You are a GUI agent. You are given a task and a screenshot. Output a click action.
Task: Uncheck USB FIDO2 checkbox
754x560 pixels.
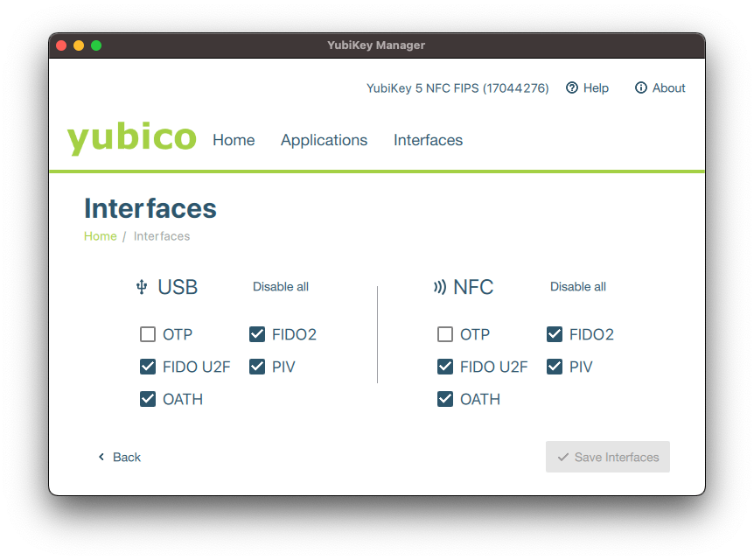[257, 334]
